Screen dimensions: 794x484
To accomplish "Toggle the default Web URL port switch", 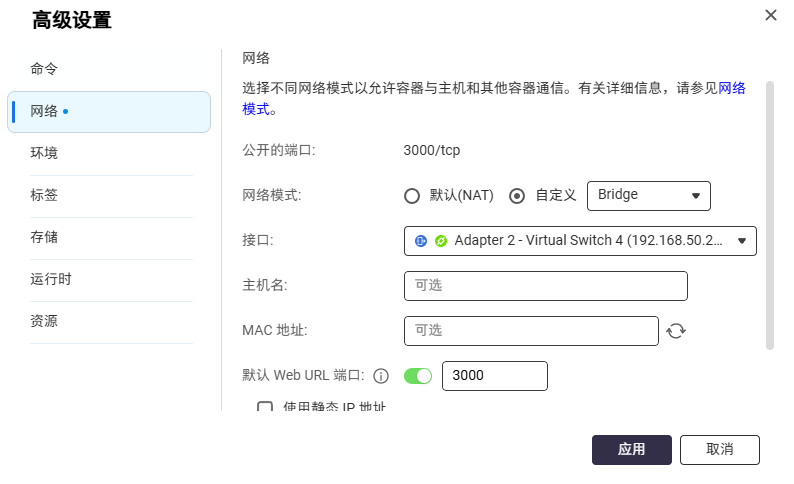I will (x=418, y=376).
